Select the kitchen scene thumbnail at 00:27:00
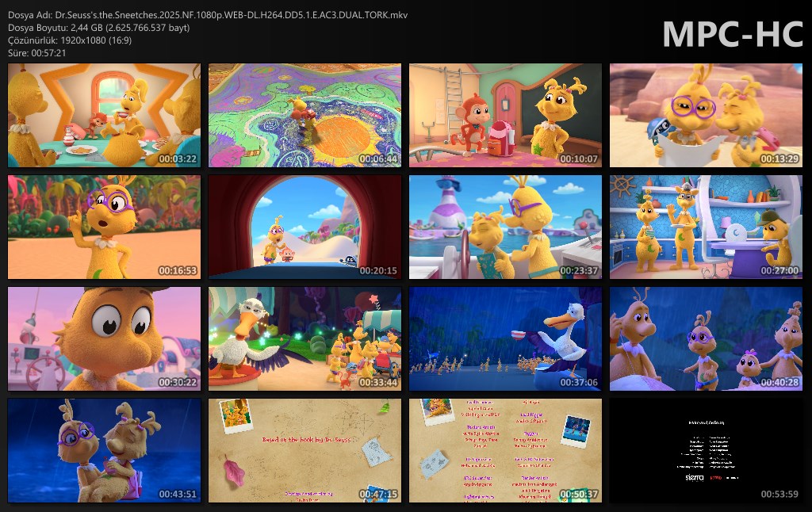The width and height of the screenshot is (812, 512). pos(706,227)
